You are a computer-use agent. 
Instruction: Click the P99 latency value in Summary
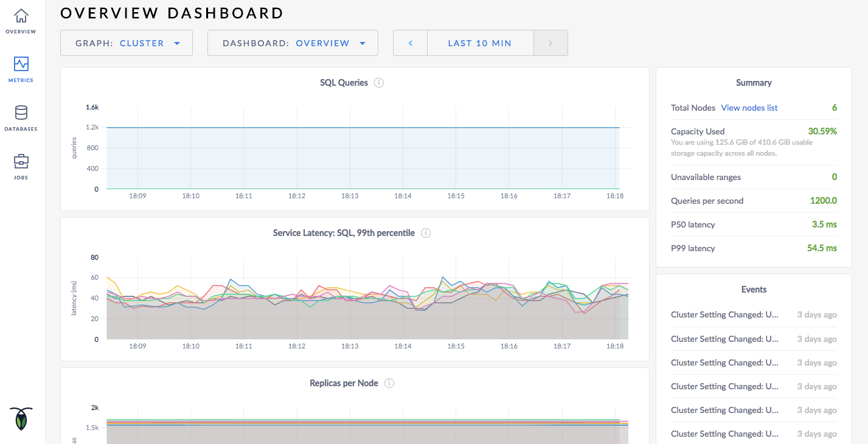(x=822, y=248)
